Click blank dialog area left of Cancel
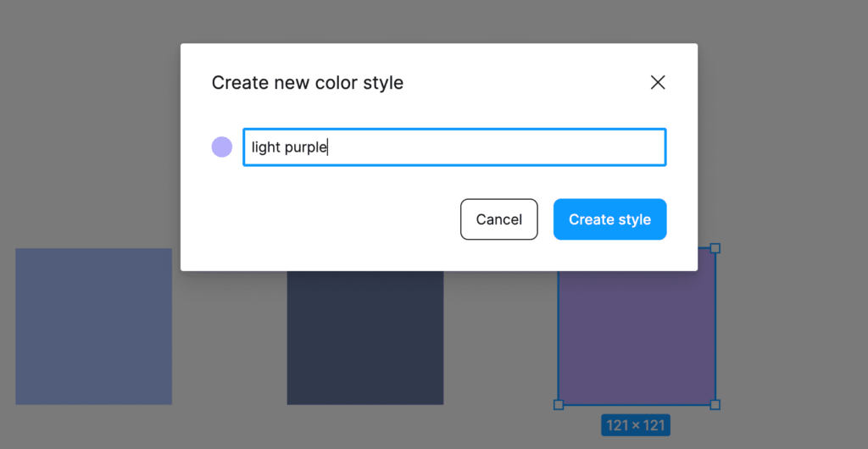Screen dimensions: 868x449 [x=331, y=219]
